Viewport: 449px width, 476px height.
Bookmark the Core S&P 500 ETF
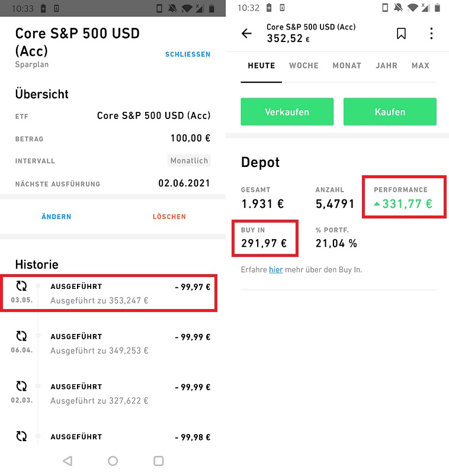[x=401, y=33]
